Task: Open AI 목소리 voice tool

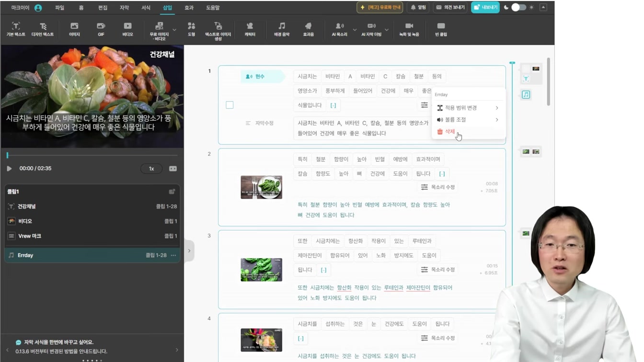Action: coord(339,29)
